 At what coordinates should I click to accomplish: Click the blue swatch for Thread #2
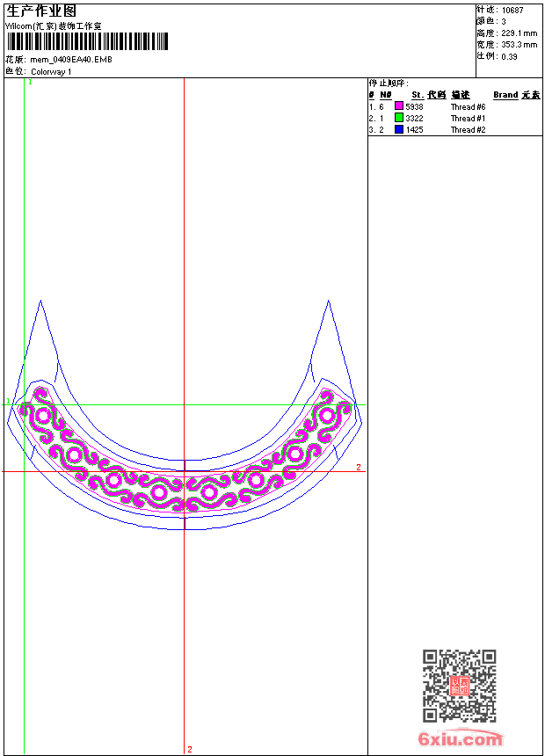[399, 129]
